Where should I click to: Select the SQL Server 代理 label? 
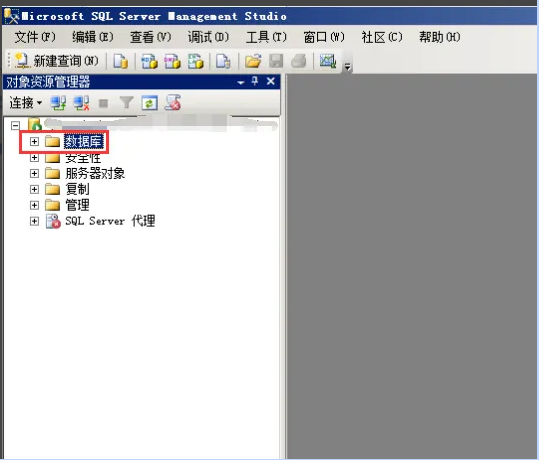110,221
